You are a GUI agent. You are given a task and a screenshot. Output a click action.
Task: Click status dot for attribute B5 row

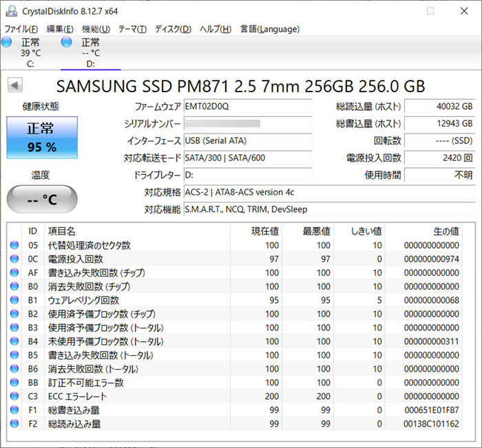tap(14, 354)
